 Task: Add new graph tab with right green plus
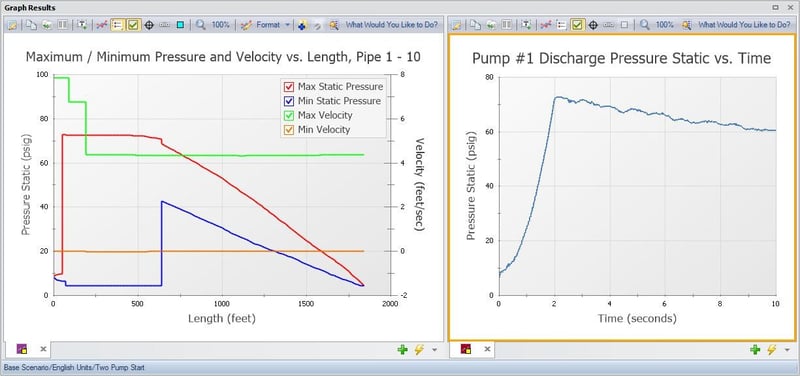click(755, 349)
